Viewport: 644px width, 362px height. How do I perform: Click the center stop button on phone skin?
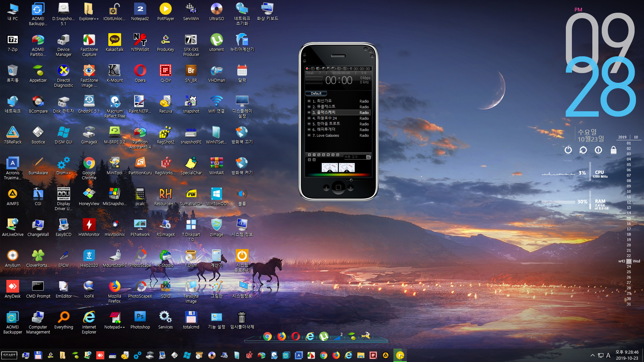click(338, 187)
